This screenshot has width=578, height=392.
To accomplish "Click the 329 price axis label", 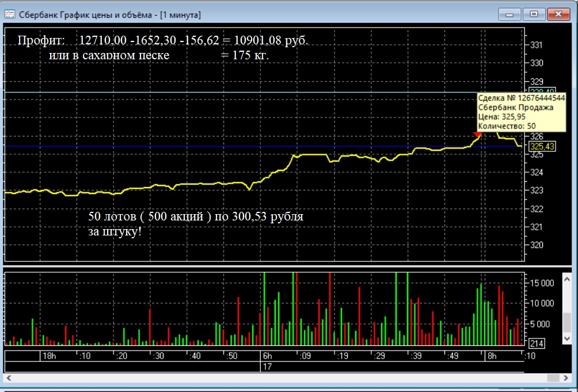I will coord(537,81).
